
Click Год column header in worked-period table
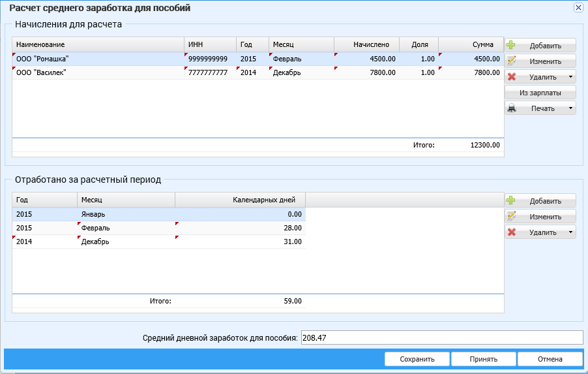tap(44, 200)
